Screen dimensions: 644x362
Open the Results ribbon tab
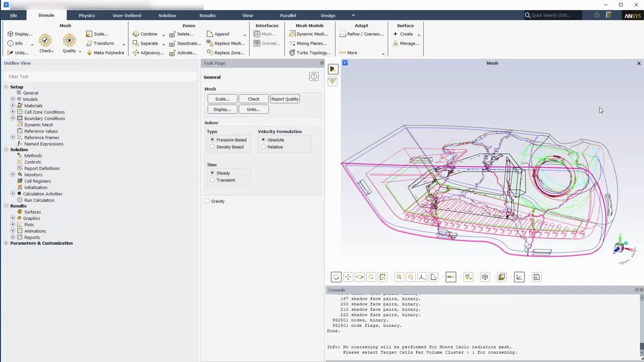[x=207, y=15]
